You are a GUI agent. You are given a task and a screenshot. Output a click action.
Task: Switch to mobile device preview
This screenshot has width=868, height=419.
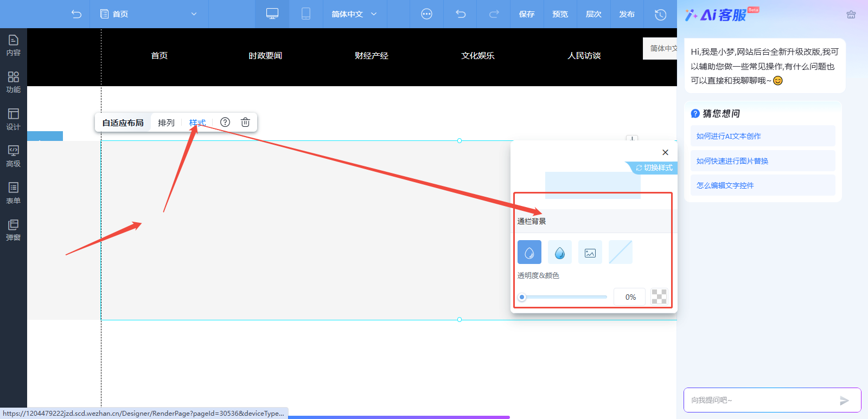306,14
